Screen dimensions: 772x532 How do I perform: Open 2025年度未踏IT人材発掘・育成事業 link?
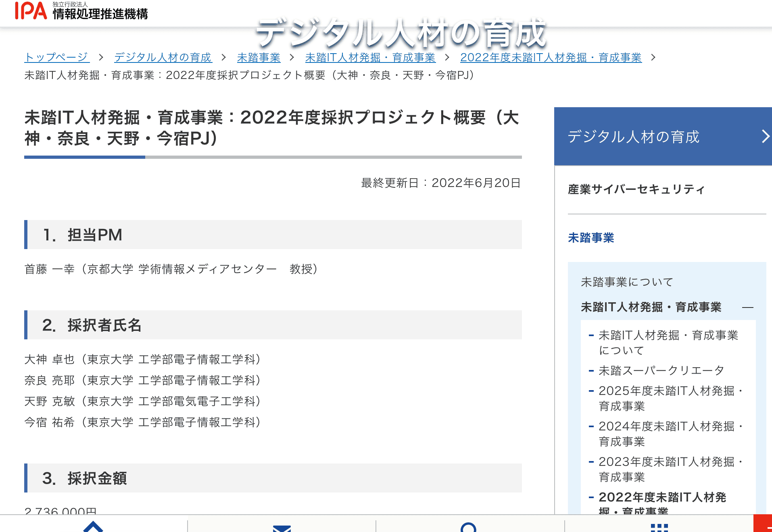click(666, 398)
